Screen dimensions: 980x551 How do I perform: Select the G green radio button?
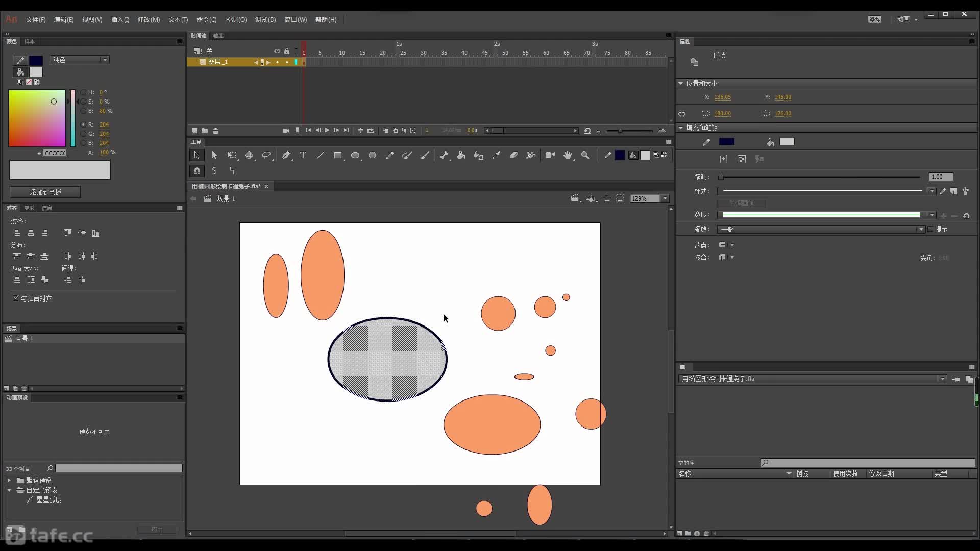tap(83, 134)
